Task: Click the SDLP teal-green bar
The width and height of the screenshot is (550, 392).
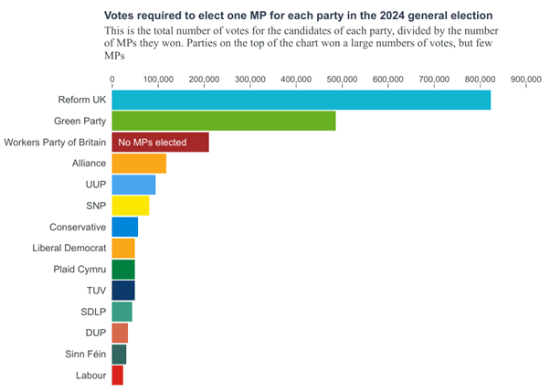Action: (122, 313)
